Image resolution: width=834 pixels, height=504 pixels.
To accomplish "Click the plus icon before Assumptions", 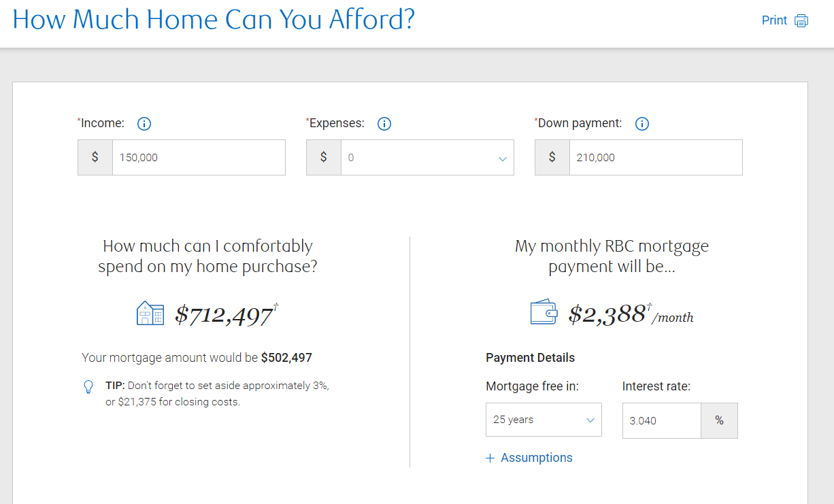I will [x=490, y=458].
